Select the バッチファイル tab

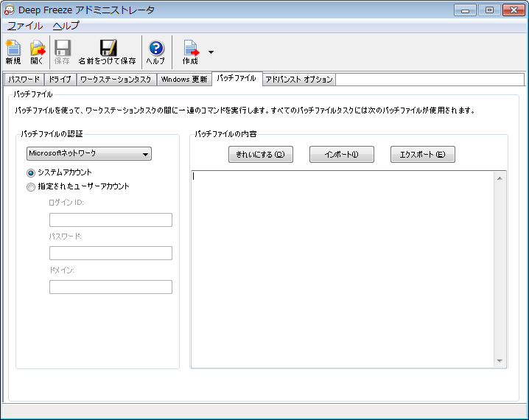point(237,78)
